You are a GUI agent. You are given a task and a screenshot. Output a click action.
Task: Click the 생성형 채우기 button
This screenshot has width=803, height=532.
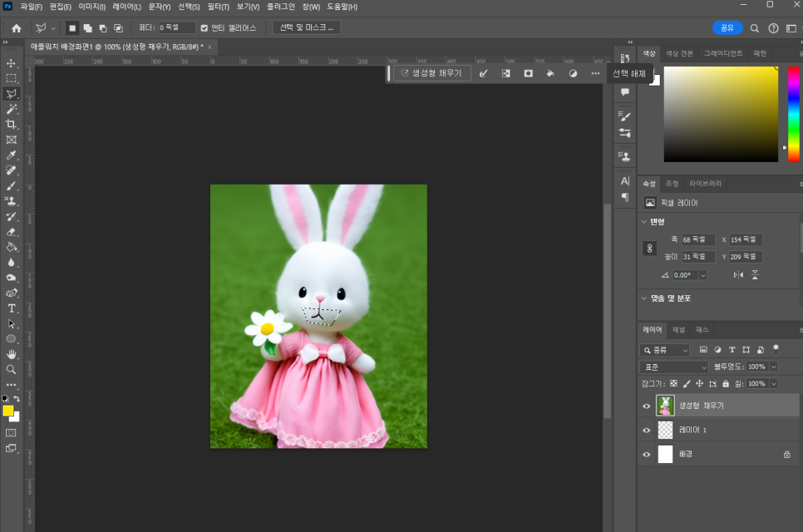tap(432, 73)
